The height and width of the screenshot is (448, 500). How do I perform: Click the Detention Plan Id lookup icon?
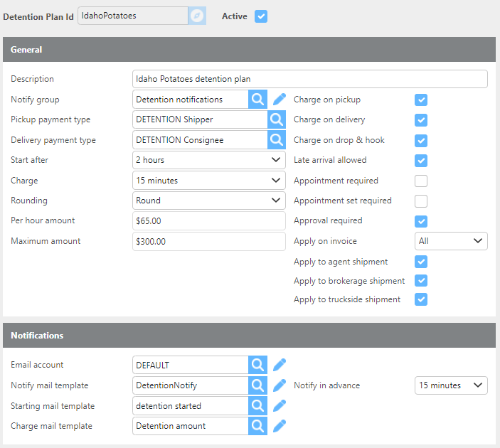197,16
